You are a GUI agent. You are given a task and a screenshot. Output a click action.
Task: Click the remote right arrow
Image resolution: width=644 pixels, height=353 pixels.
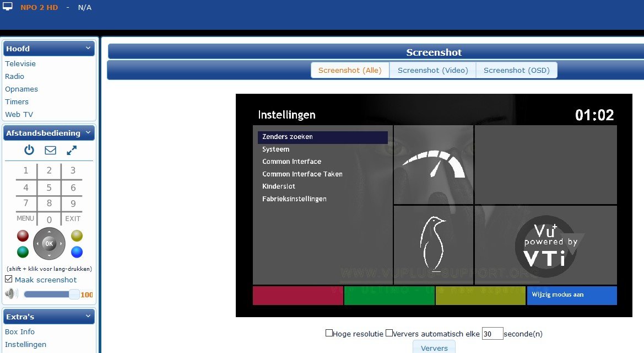[61, 244]
